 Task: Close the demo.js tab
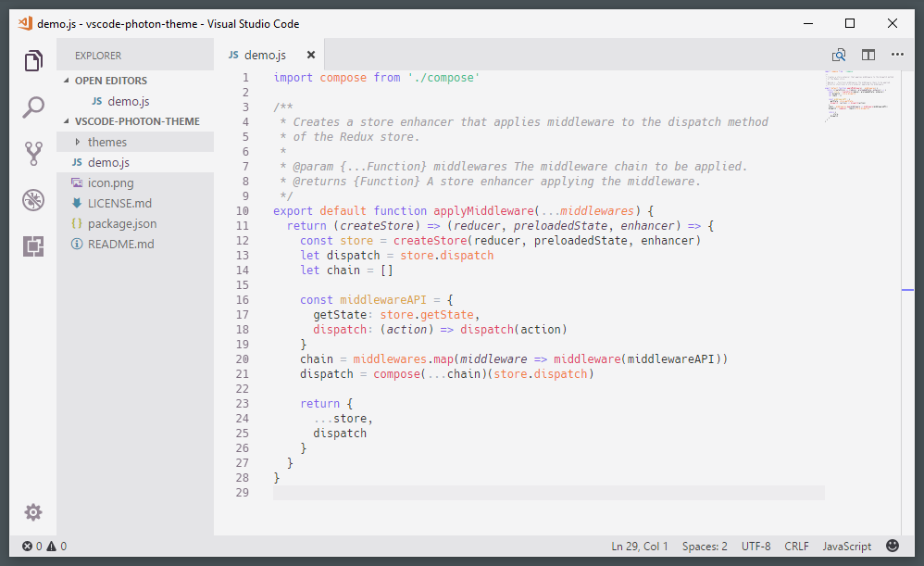coord(311,55)
